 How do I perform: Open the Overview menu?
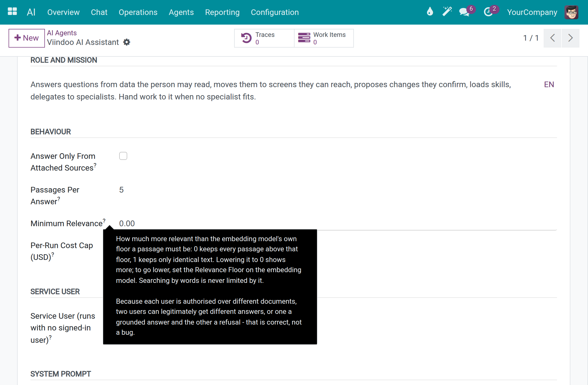click(x=63, y=12)
